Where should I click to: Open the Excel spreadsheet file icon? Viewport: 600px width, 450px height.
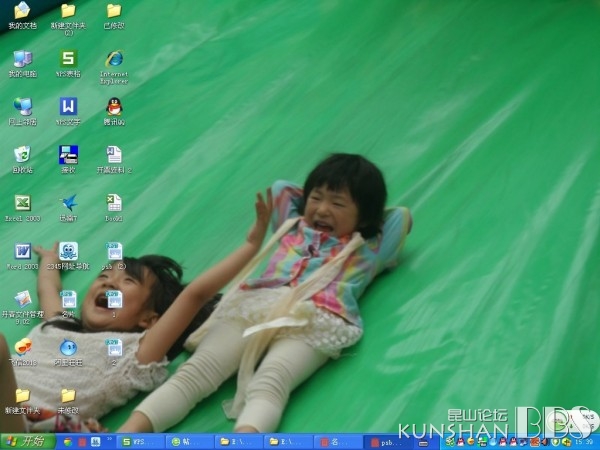tap(114, 209)
